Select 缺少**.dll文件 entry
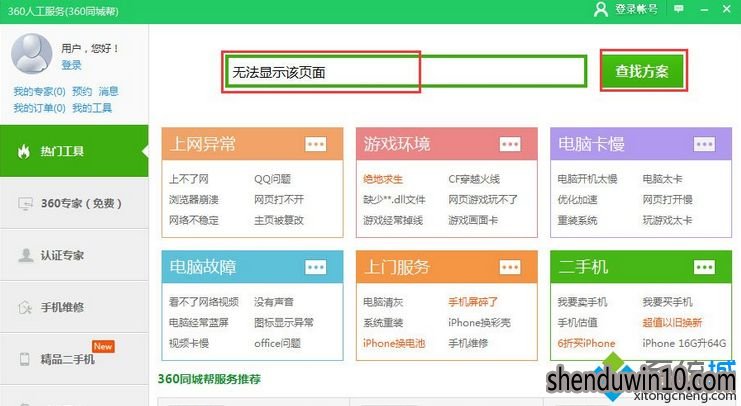 [x=394, y=199]
